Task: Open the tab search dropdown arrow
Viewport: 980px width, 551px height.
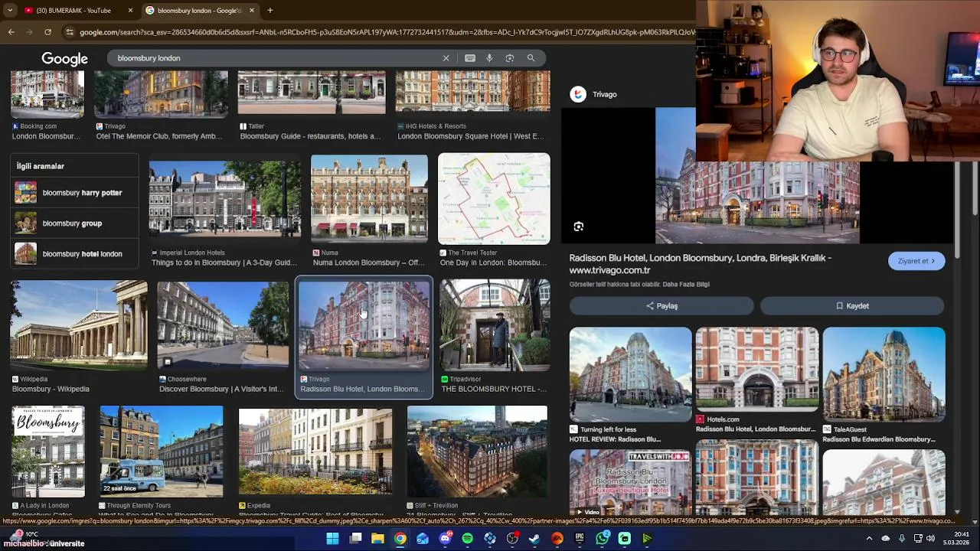Action: coord(9,10)
